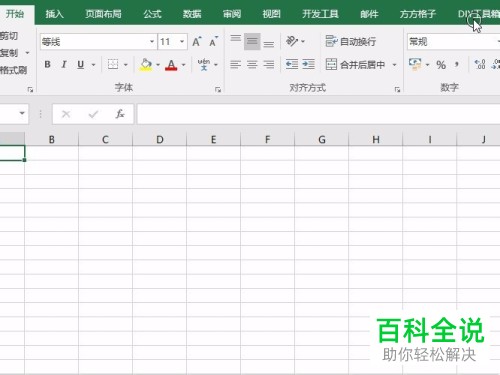Click the phonetic guide (wén) icon
The height and width of the screenshot is (375, 500).
(203, 64)
